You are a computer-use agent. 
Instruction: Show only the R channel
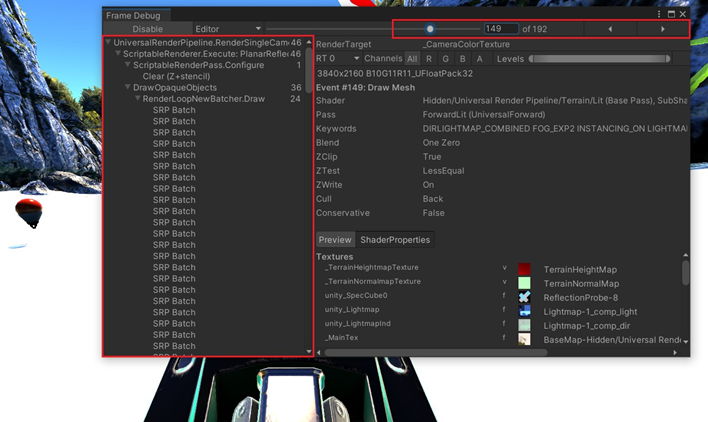pyautogui.click(x=429, y=59)
